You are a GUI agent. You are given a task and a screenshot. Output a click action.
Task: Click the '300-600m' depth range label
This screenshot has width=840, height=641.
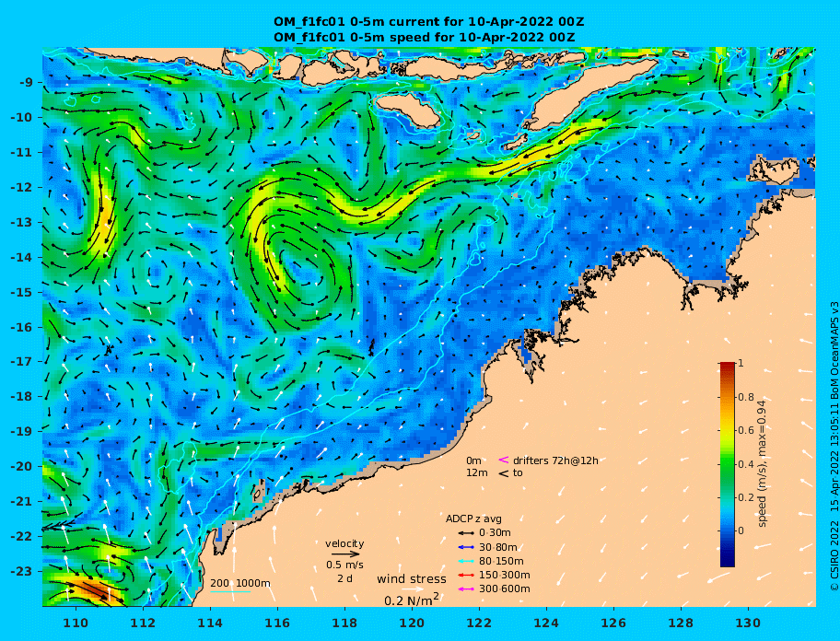click(x=505, y=589)
